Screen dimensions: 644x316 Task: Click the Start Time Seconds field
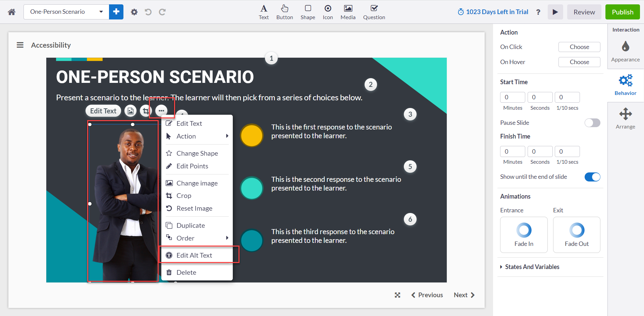pyautogui.click(x=540, y=97)
